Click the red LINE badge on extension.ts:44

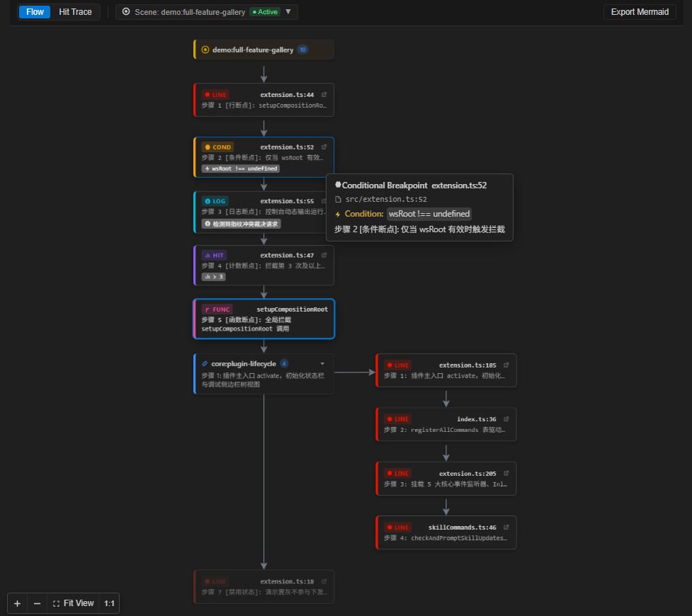(216, 94)
